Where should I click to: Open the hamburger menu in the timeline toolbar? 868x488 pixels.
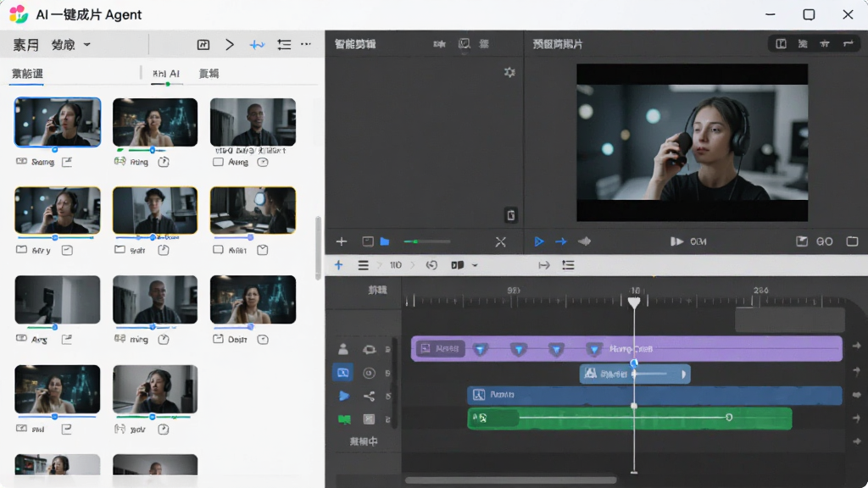click(363, 265)
